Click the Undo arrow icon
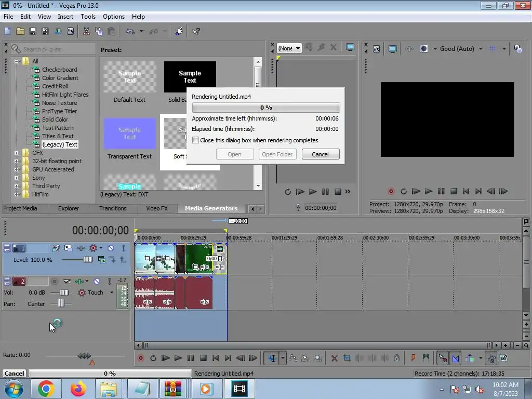 point(130,31)
